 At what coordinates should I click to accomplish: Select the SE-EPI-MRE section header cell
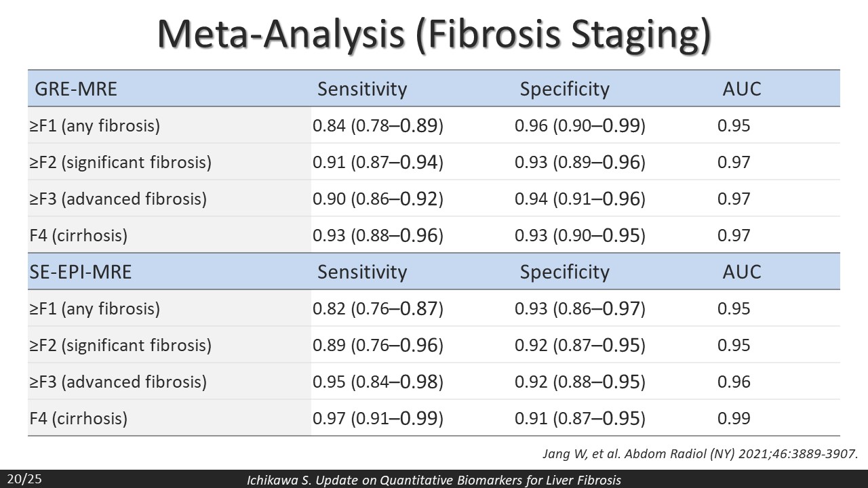[81, 272]
